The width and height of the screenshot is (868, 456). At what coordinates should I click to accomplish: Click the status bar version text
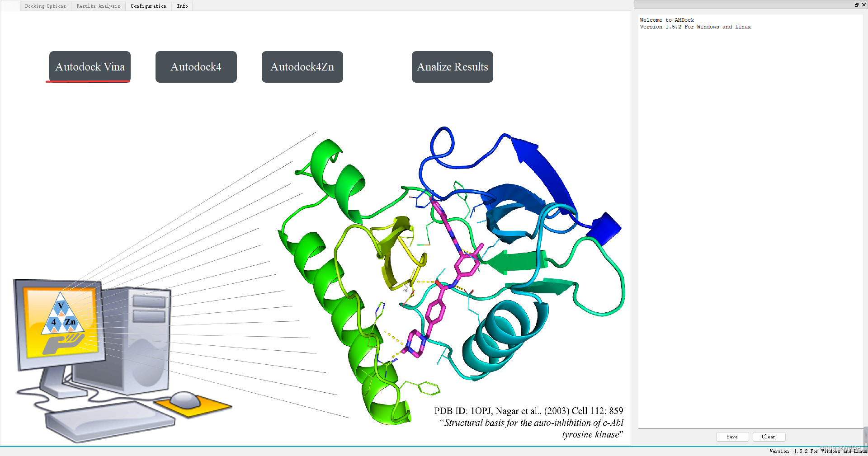coord(818,451)
